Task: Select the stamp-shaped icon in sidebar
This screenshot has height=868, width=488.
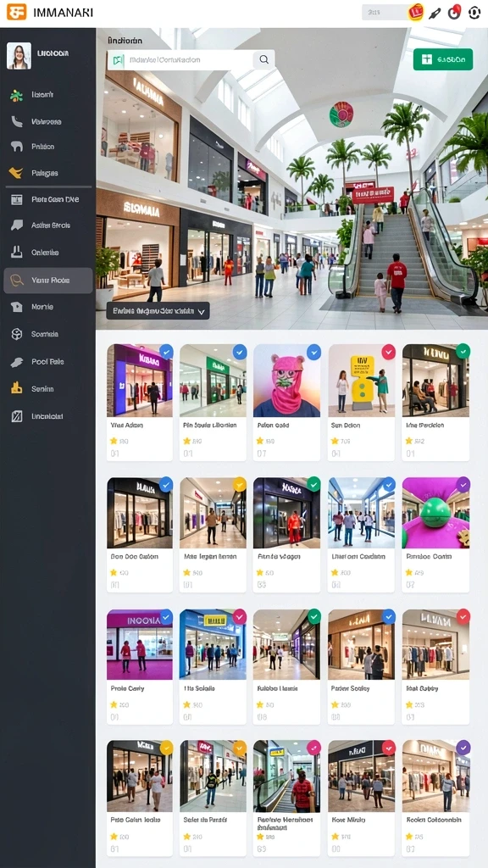Action: pyautogui.click(x=17, y=253)
